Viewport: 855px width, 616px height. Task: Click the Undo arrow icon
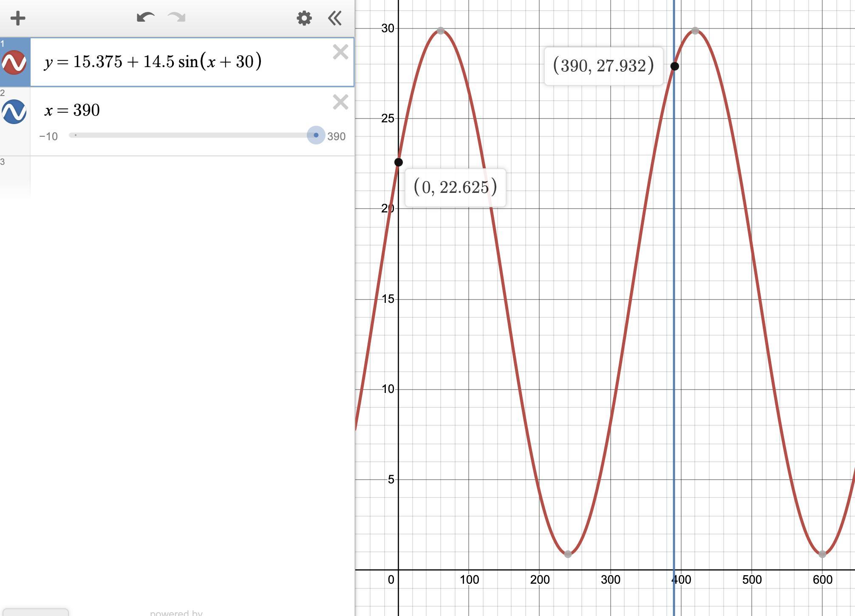(145, 17)
